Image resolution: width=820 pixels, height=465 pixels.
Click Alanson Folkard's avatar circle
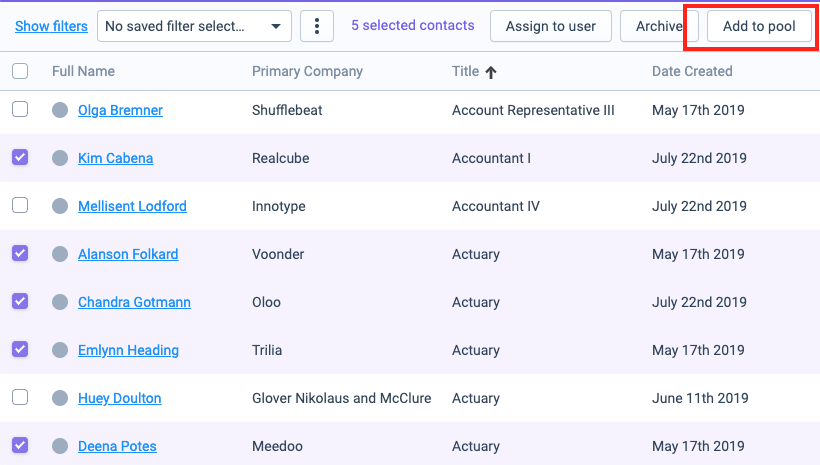(x=60, y=254)
